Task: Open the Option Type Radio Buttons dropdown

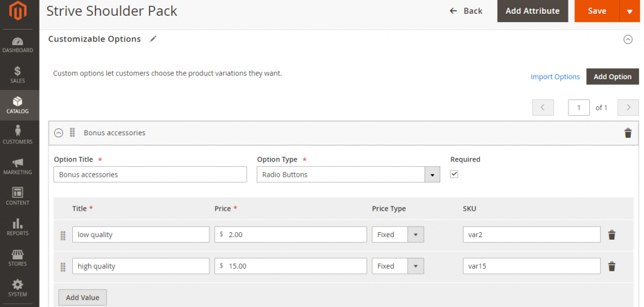Action: click(x=348, y=175)
